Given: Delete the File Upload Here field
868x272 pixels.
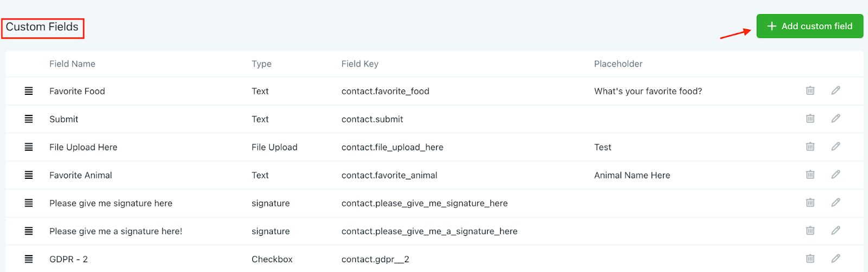Looking at the screenshot, I should point(810,146).
